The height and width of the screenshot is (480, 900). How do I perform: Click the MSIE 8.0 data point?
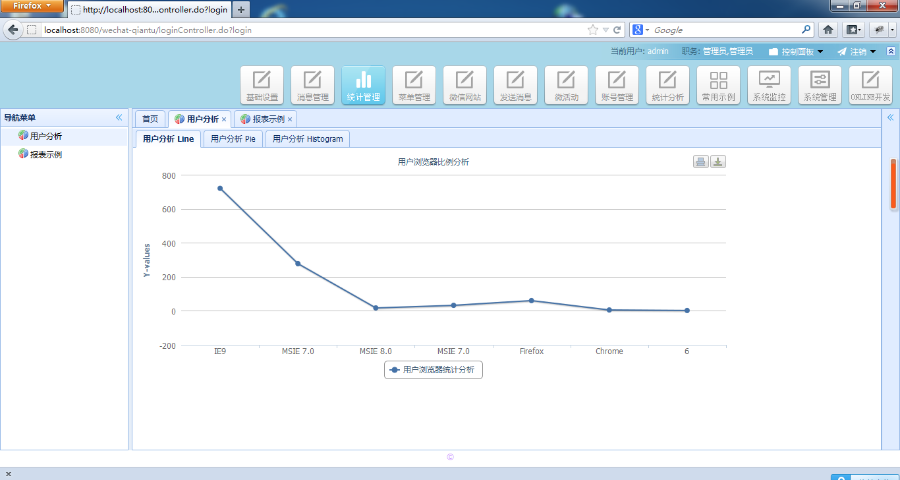click(x=375, y=308)
